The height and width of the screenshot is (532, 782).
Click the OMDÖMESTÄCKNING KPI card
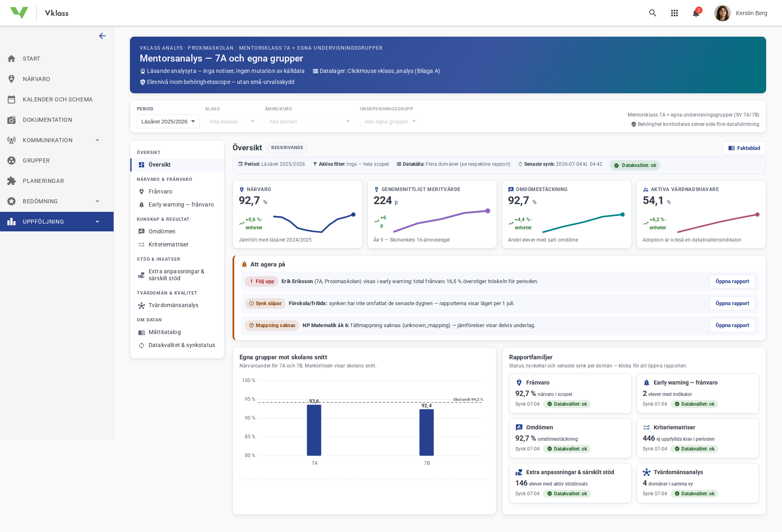pos(567,214)
